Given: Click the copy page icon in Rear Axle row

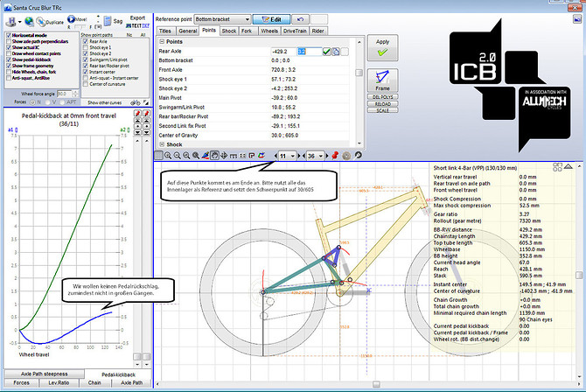Looking at the screenshot, I should click(x=336, y=52).
